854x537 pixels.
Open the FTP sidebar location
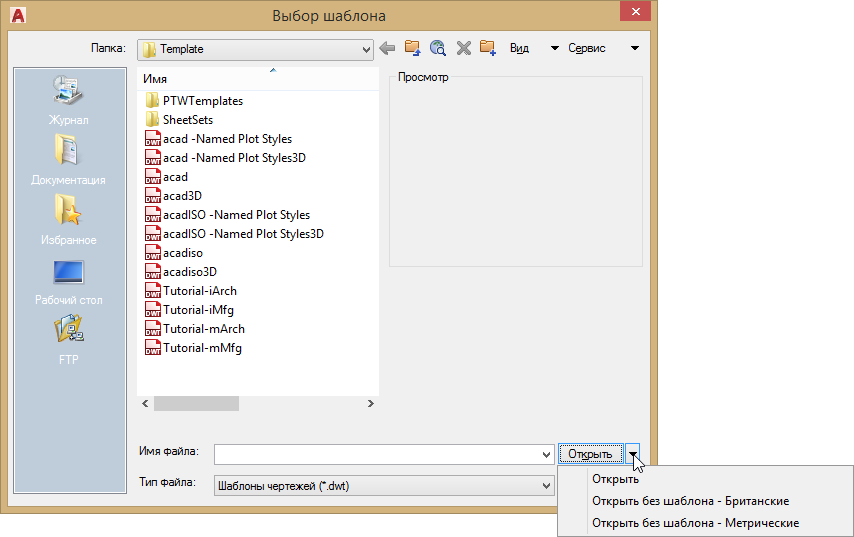click(68, 340)
